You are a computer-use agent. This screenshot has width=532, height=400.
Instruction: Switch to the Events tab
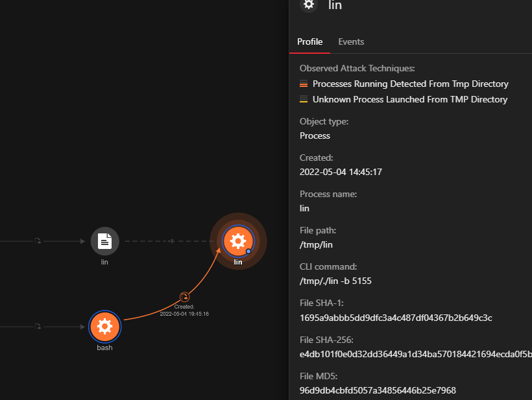click(351, 41)
